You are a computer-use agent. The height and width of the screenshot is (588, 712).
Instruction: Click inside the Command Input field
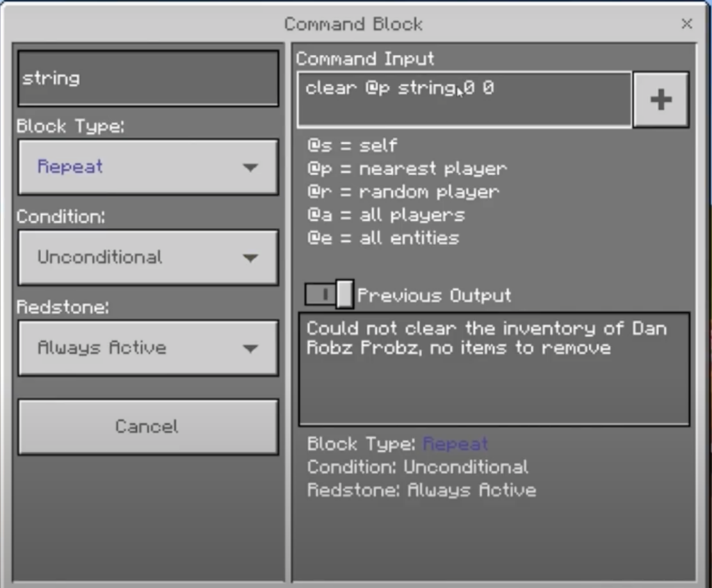click(x=464, y=99)
